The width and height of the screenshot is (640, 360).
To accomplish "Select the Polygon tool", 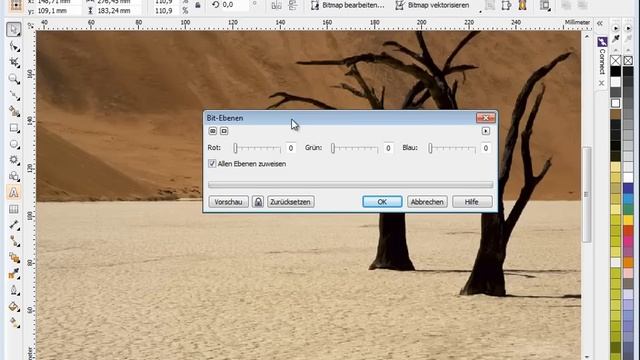I will coord(14,160).
